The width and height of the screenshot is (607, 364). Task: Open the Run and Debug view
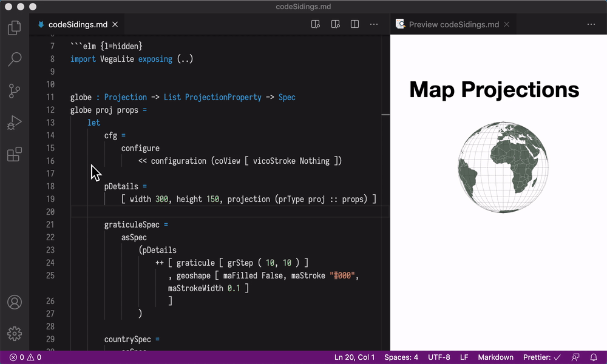point(15,123)
